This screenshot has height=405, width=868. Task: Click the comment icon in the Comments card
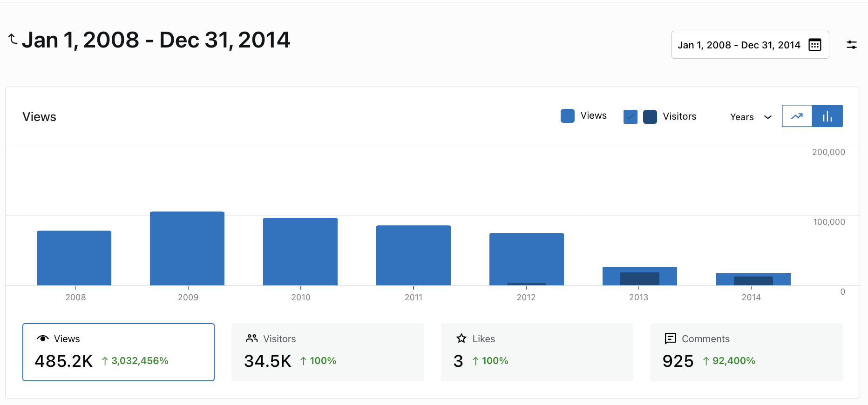(671, 338)
